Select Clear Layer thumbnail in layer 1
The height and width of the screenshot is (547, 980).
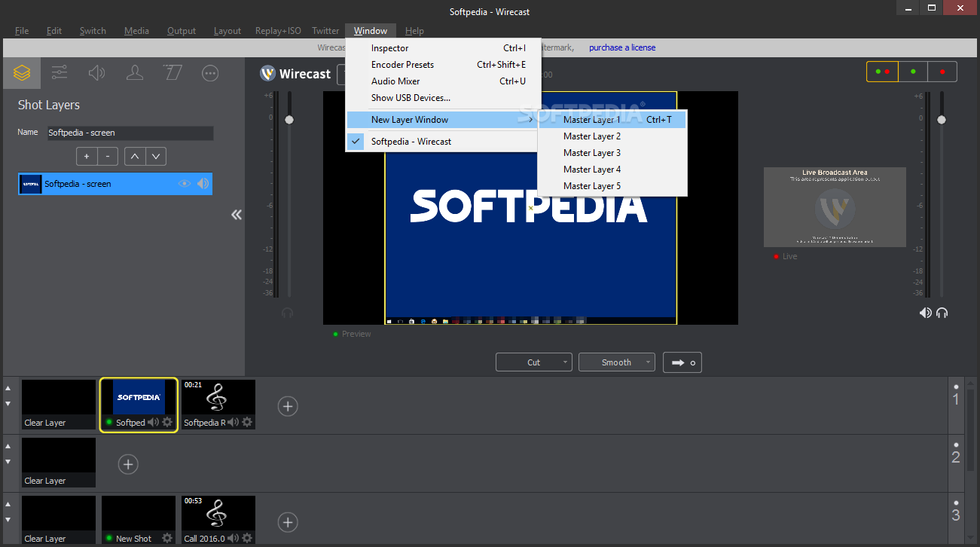[x=59, y=405]
